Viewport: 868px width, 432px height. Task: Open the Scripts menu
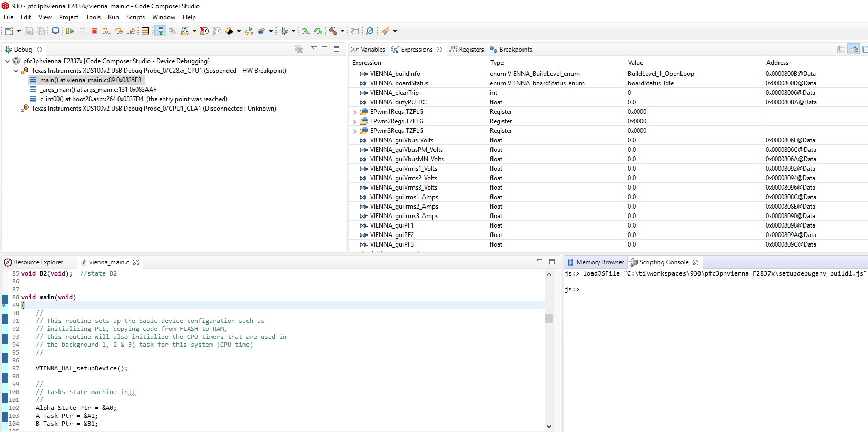coord(135,17)
